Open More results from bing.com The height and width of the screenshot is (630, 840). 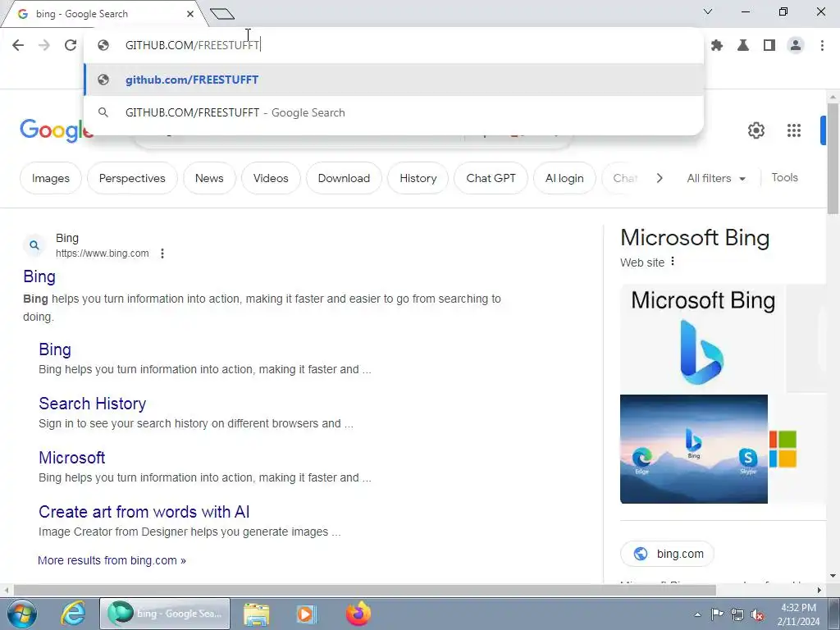click(x=112, y=560)
